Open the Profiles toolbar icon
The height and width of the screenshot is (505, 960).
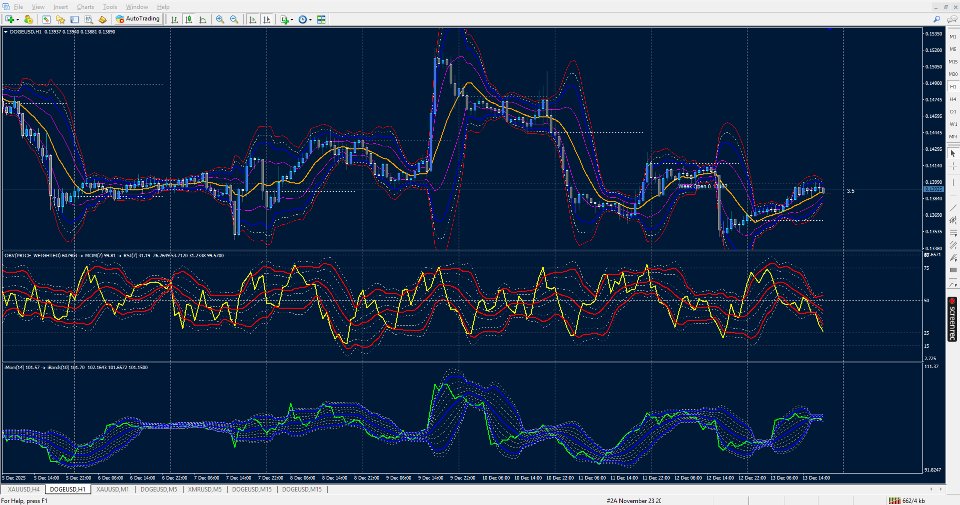pyautogui.click(x=28, y=20)
